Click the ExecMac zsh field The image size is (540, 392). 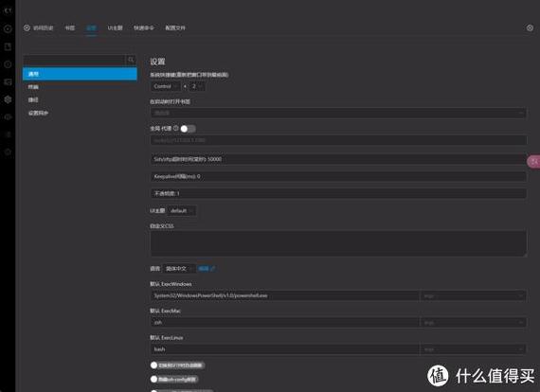point(285,323)
